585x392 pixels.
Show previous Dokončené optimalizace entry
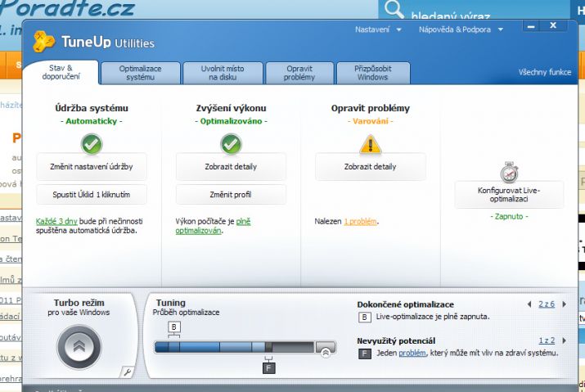coord(529,304)
